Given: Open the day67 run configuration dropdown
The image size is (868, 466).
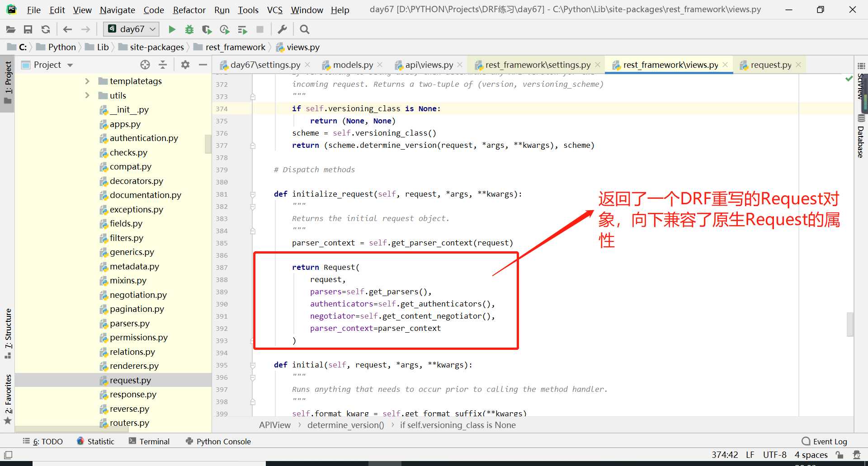Looking at the screenshot, I should (x=131, y=29).
